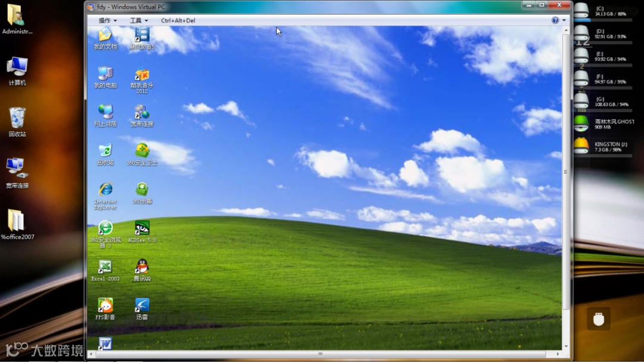This screenshot has width=644, height=362.
Task: Send Ctrl+Alt+Del to the virtual machine
Action: pos(178,20)
